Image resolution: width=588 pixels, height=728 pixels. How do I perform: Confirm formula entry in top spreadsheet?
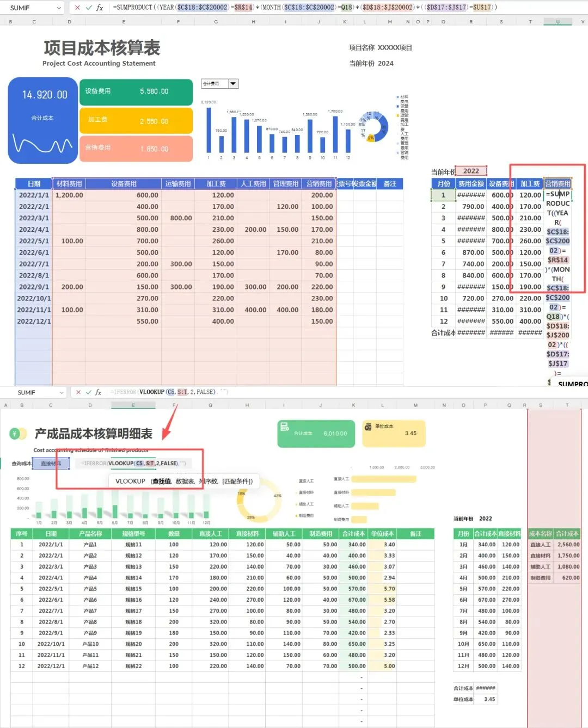(88, 8)
